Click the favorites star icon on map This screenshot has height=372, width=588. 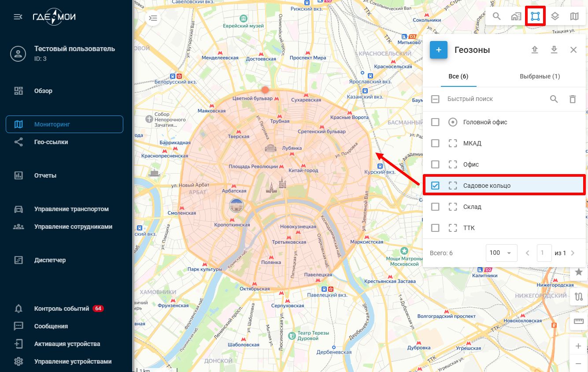pos(578,272)
